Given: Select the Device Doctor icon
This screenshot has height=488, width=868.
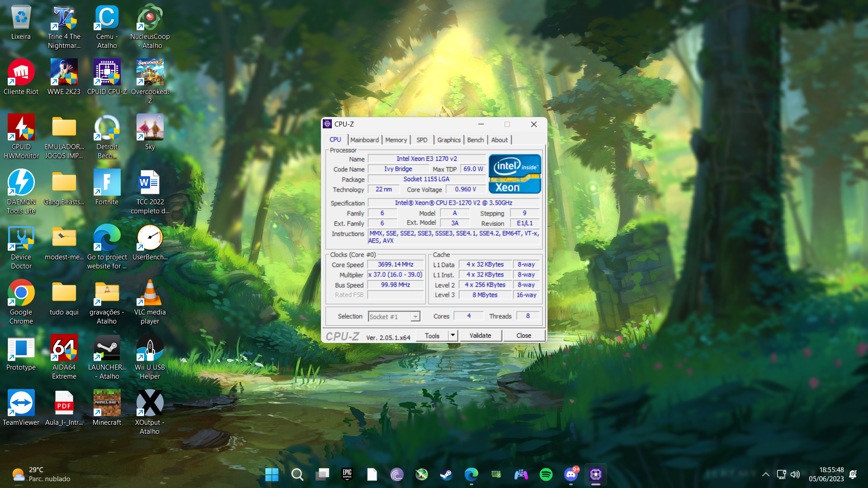Looking at the screenshot, I should [21, 248].
